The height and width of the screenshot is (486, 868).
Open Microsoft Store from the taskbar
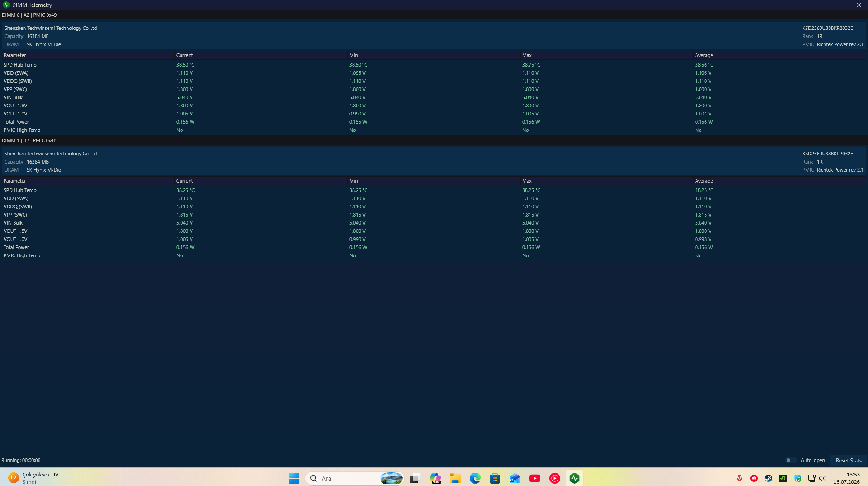click(x=495, y=478)
